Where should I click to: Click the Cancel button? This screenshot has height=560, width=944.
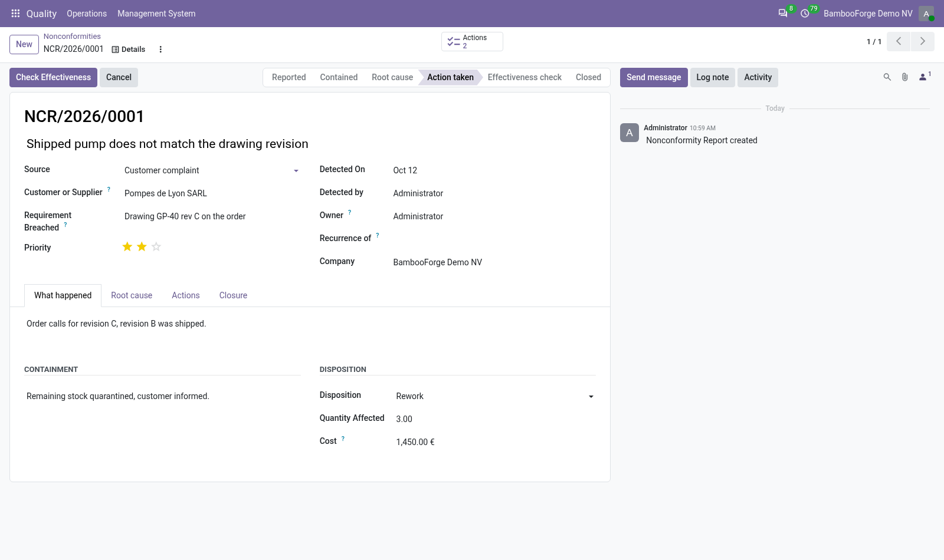pyautogui.click(x=119, y=77)
